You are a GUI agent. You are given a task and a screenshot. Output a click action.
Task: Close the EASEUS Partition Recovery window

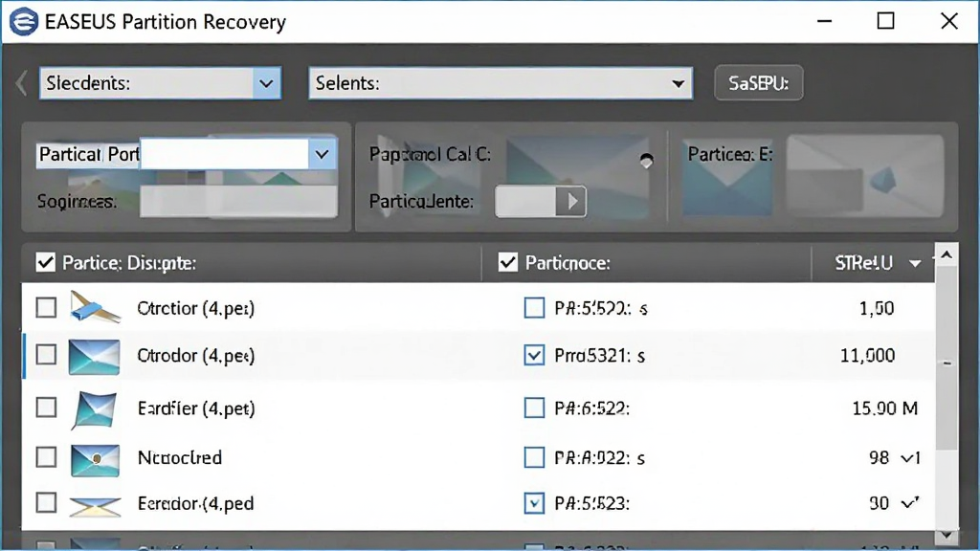[x=948, y=21]
